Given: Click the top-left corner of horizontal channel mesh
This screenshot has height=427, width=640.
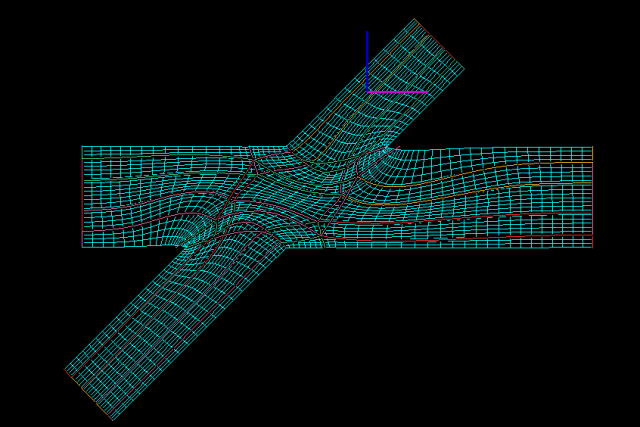Looking at the screenshot, I should [82, 147].
